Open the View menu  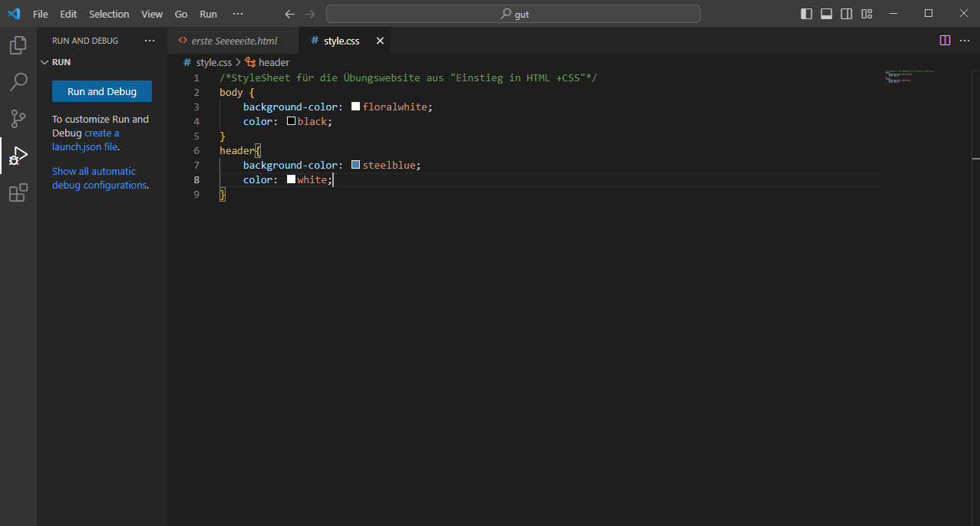coord(152,14)
